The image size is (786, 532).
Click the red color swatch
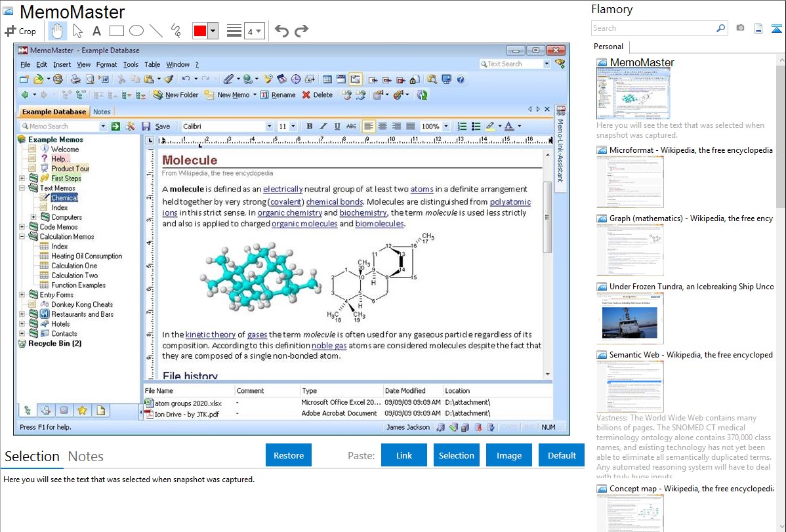(x=200, y=31)
